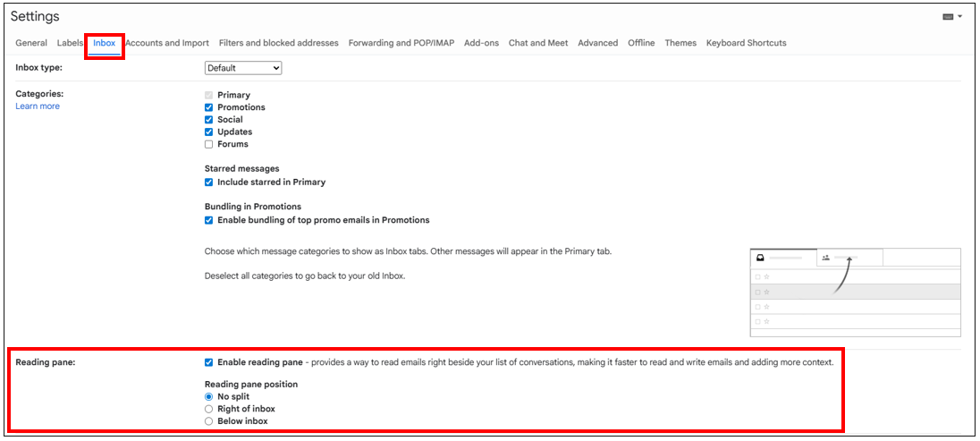Switch to Forwarding and POP/IMAP tab
980x441 pixels.
point(401,43)
